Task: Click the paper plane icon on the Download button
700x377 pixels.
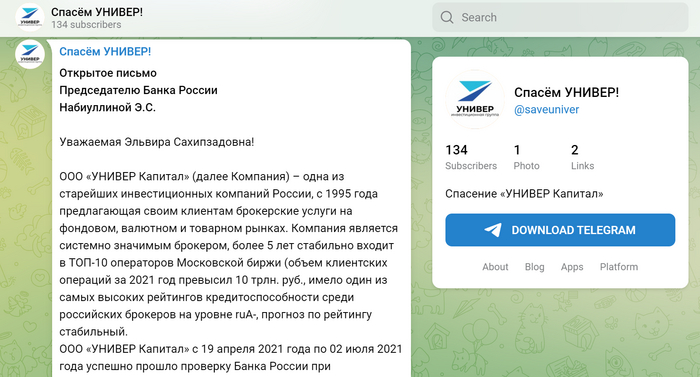Action: (x=493, y=230)
